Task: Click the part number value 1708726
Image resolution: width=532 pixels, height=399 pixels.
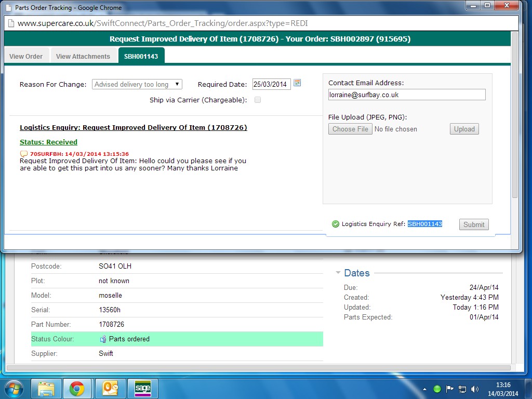Action: coord(111,324)
